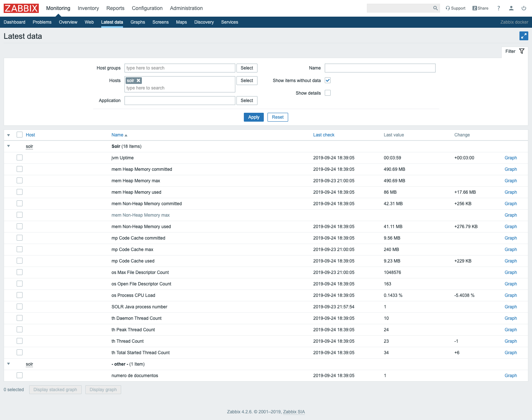This screenshot has height=420, width=532.
Task: Open the Configuration menu
Action: [x=147, y=8]
